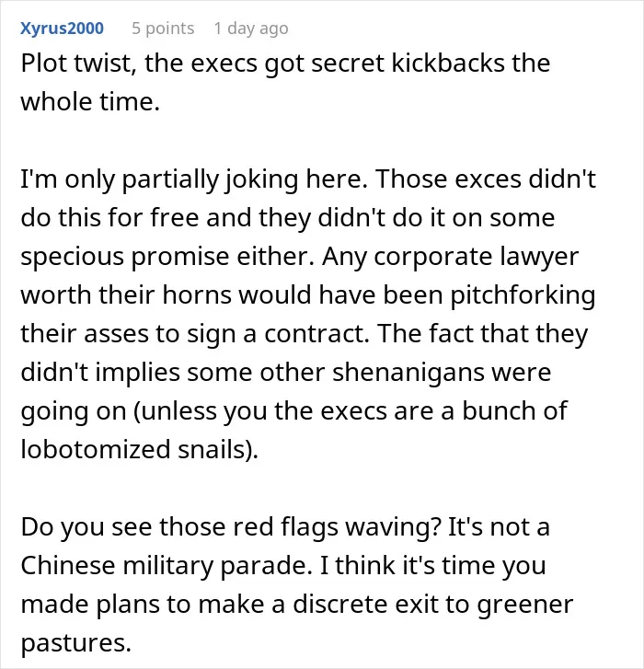Click the phrase 'Chinese military parade'
The image size is (644, 669).
click(x=164, y=566)
